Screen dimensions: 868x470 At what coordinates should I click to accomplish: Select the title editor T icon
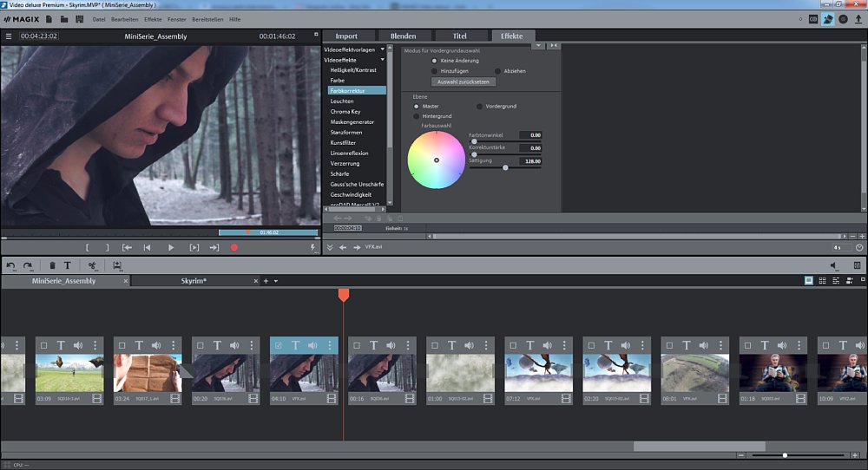(x=68, y=265)
